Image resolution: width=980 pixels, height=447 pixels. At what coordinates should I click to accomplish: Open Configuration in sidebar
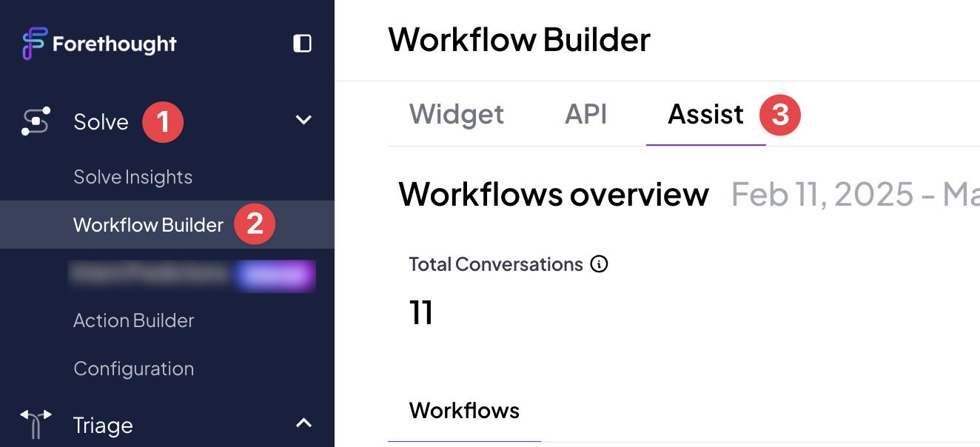click(x=134, y=369)
